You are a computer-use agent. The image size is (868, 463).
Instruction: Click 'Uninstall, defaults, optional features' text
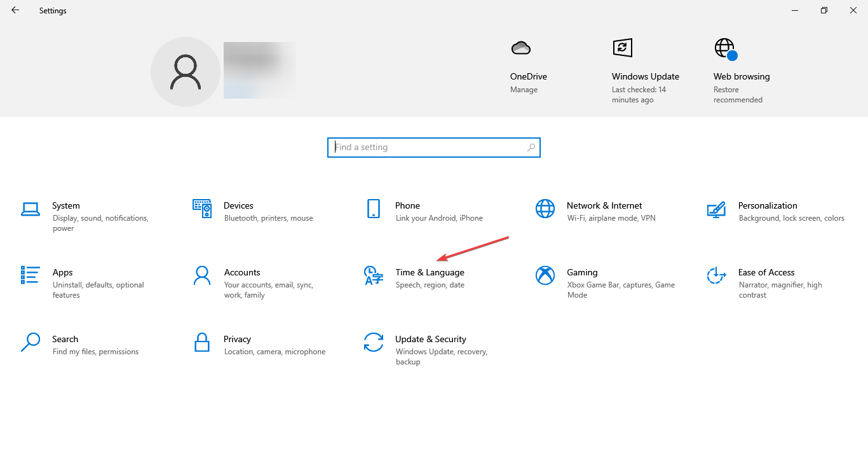tap(98, 290)
